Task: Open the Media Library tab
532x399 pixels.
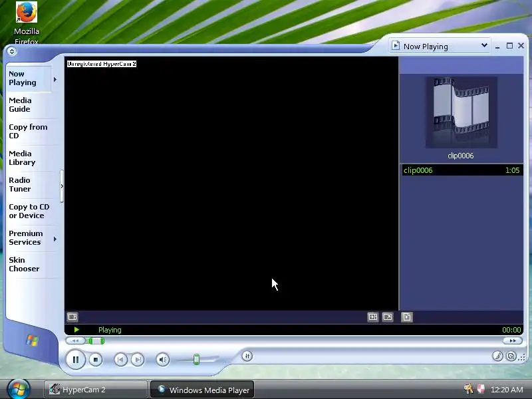Action: click(32, 158)
